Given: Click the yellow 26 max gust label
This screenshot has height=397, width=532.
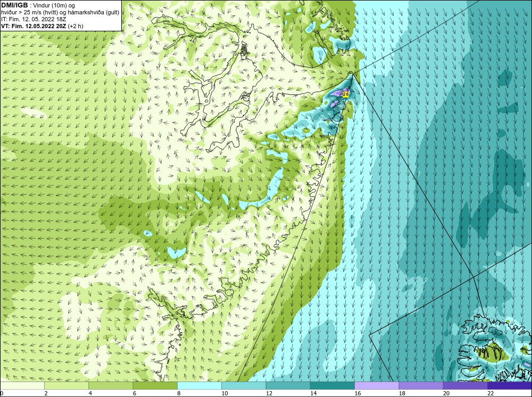Looking at the screenshot, I should coord(346,94).
